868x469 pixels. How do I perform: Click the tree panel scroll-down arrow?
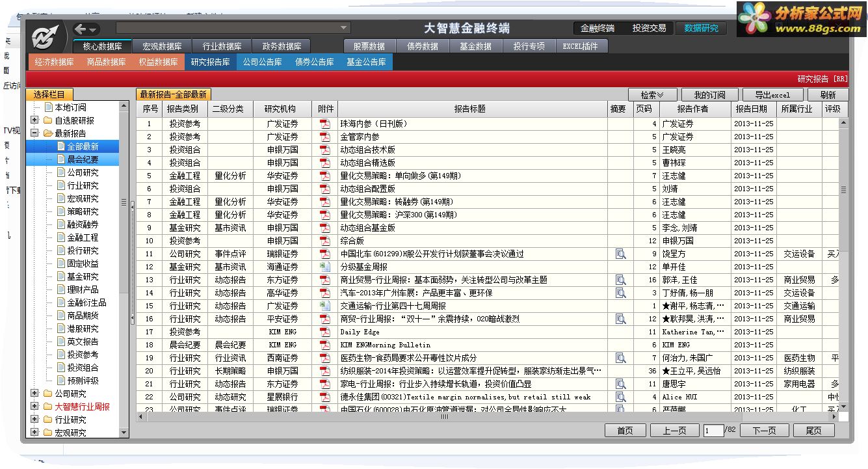124,433
